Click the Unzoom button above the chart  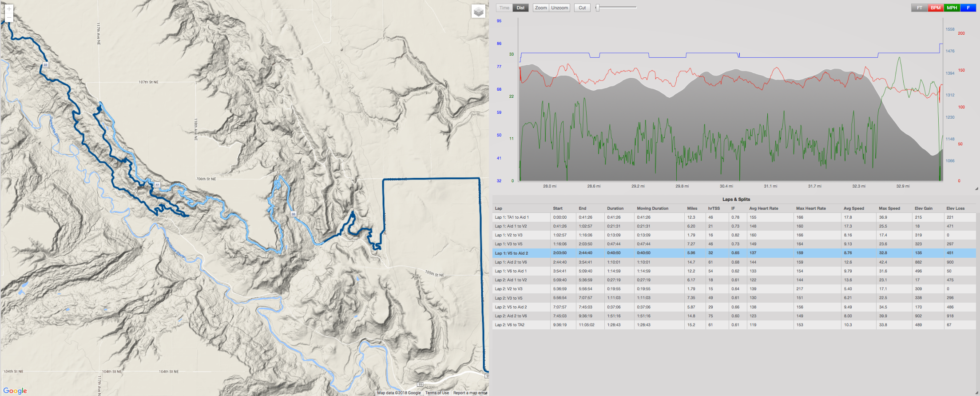[x=559, y=8]
